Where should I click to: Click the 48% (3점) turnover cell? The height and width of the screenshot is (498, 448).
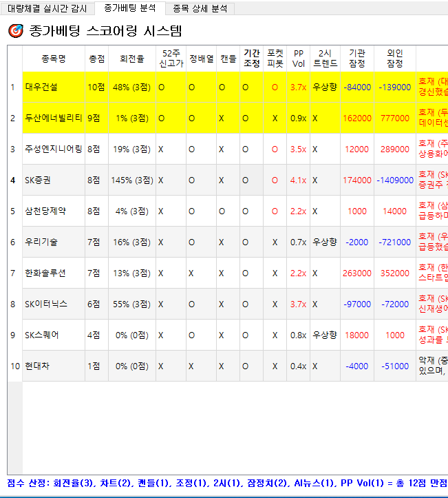(x=132, y=87)
